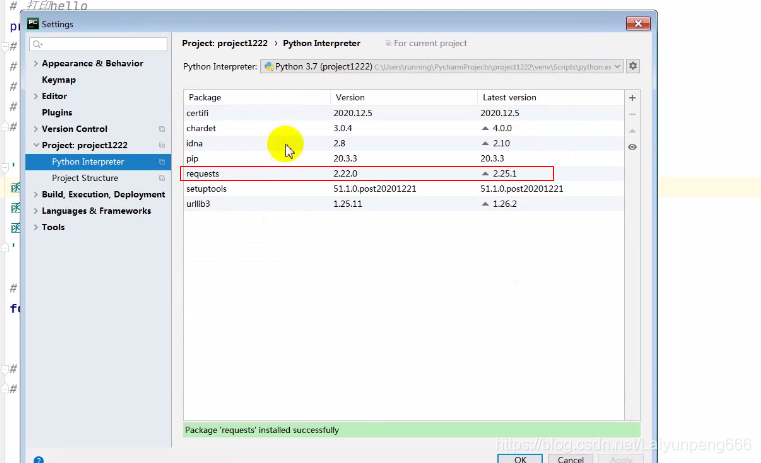Select the urllib3 package row
Screen dimensions: 761x463
pos(404,204)
